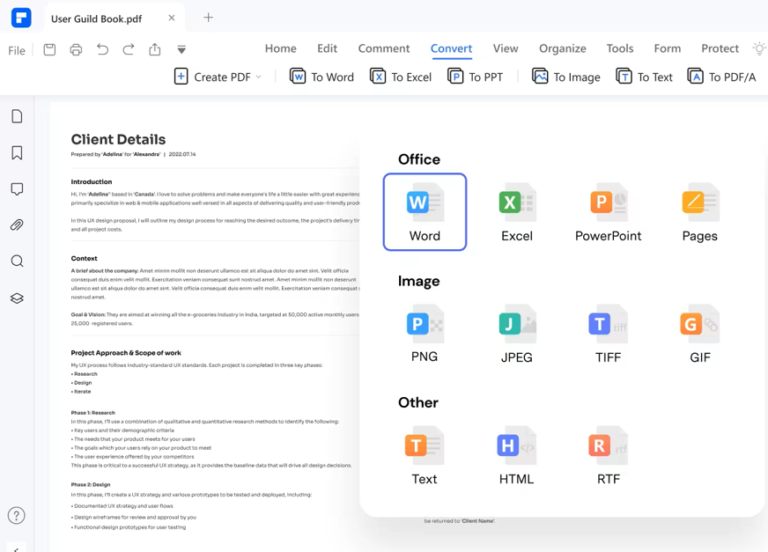Select the Convert tab
Screen dimensions: 768x552
(x=451, y=48)
